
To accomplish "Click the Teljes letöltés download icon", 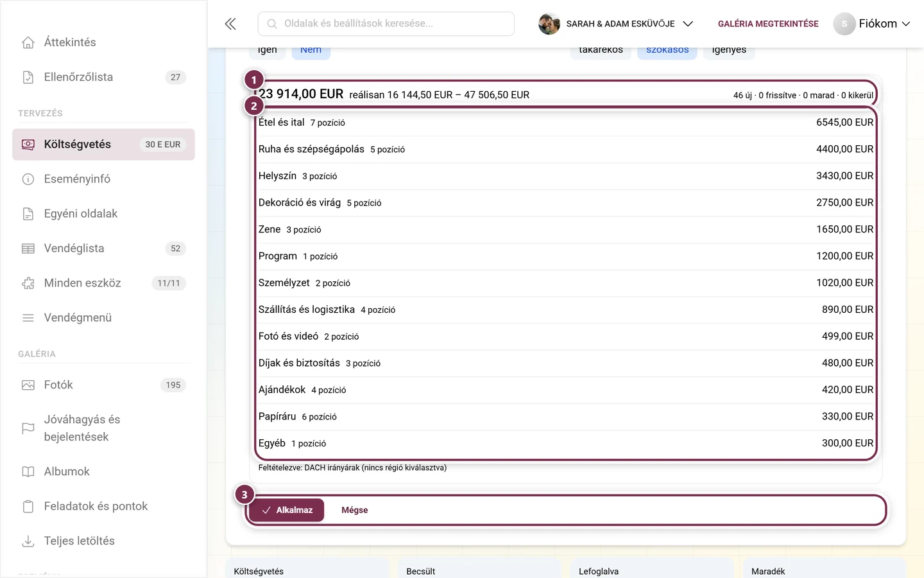I will click(28, 541).
